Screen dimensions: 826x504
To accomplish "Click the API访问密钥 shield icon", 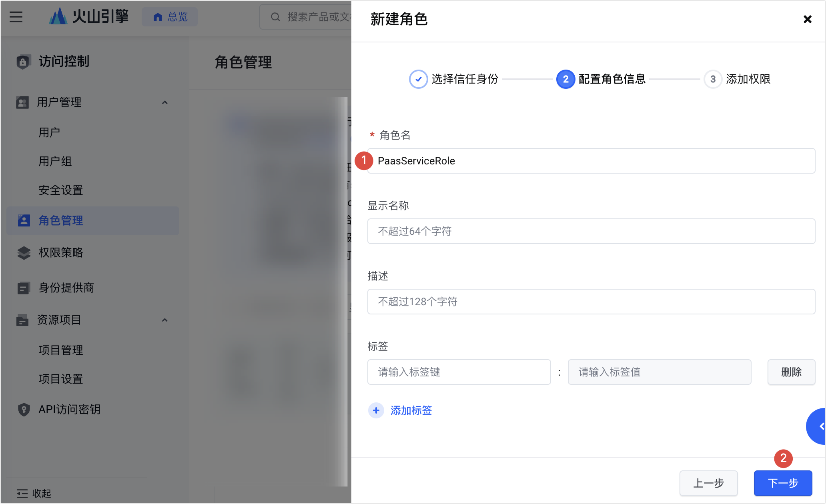I will click(24, 409).
